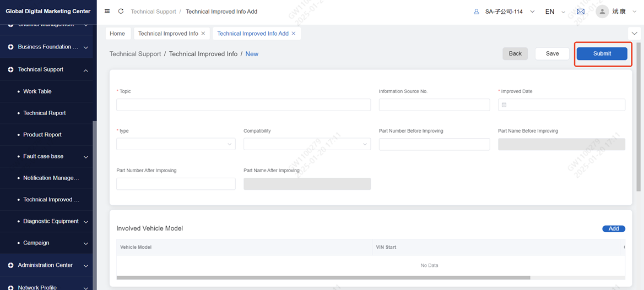Open the mail envelope notifications icon

(x=581, y=12)
